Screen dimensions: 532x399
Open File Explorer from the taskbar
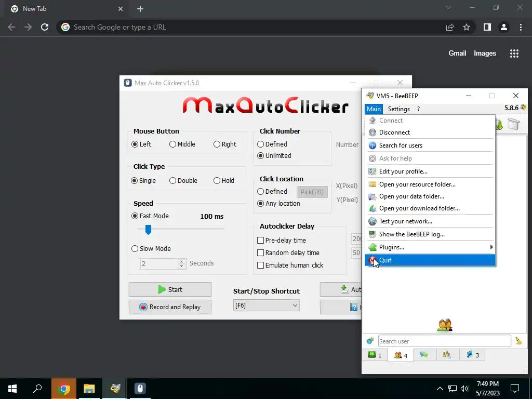(x=89, y=389)
